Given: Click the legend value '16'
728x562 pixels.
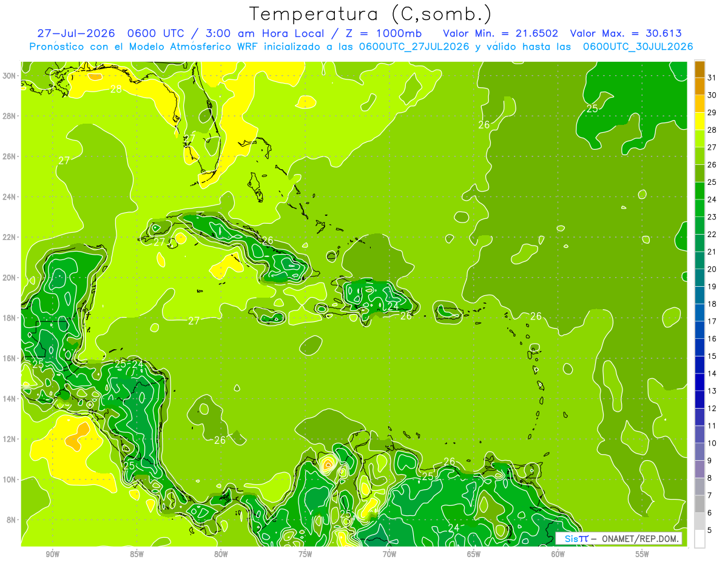Looking at the screenshot, I should pos(712,339).
